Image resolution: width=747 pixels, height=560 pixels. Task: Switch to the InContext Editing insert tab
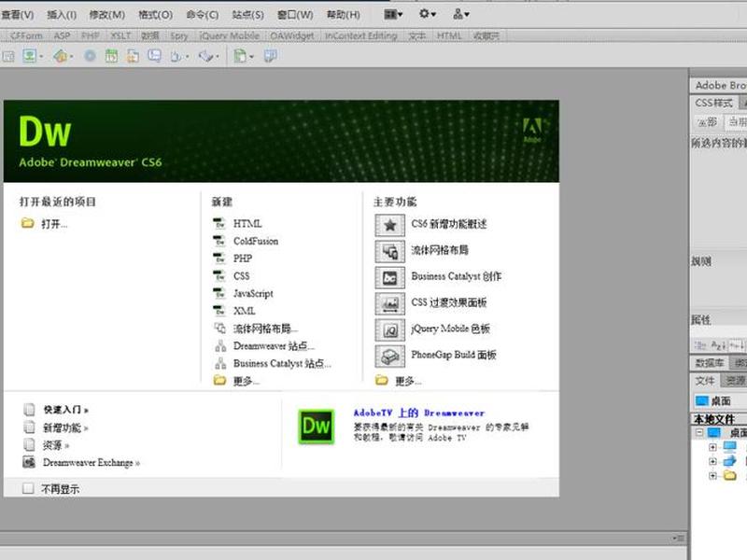pos(360,35)
